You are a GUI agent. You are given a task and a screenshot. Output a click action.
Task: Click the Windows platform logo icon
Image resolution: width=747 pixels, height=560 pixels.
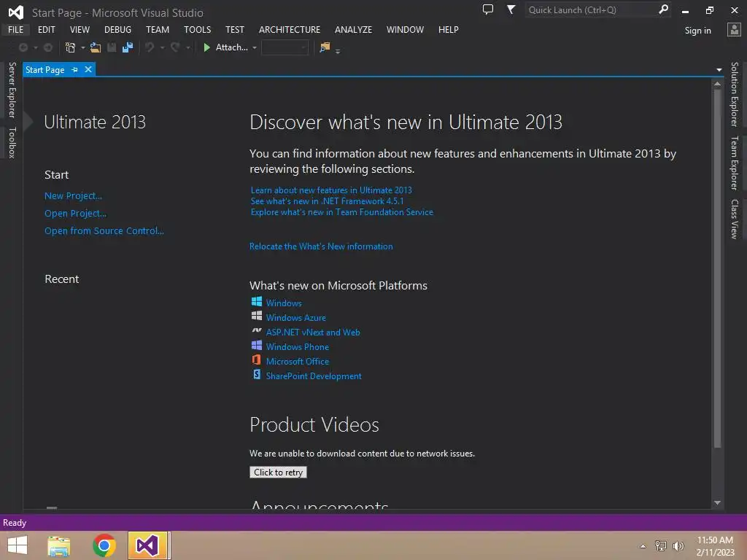point(256,301)
